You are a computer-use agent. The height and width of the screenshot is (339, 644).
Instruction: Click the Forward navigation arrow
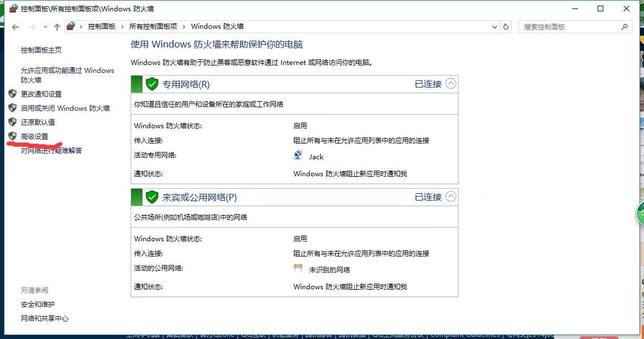point(32,27)
